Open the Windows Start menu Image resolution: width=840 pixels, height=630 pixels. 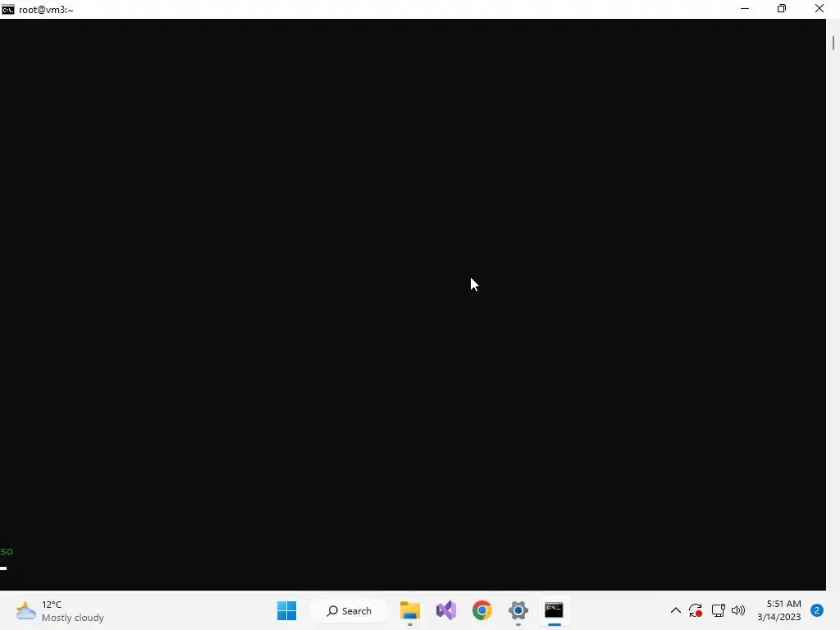(x=286, y=610)
